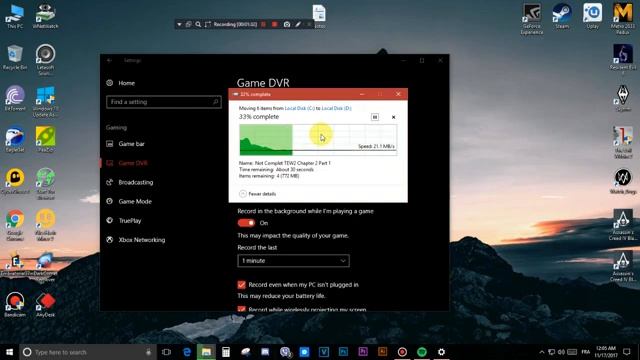Launch BitTorrent desktop shortcut

coord(15,98)
